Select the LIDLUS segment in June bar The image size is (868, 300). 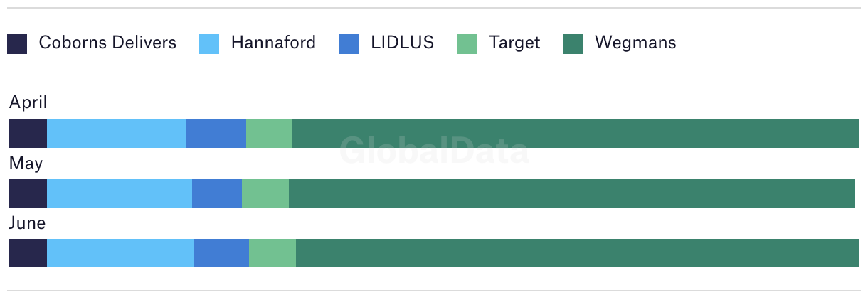pyautogui.click(x=221, y=253)
